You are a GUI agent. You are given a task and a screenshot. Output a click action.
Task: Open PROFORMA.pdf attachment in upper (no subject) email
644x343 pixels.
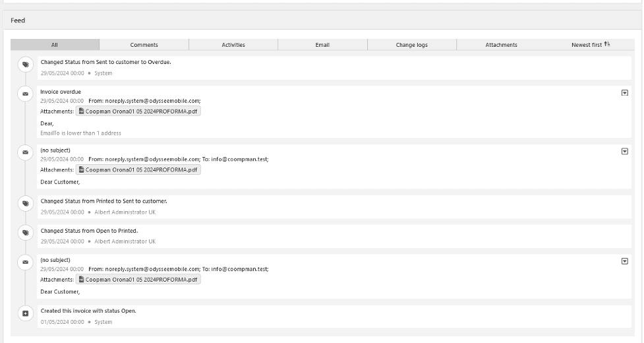pyautogui.click(x=138, y=170)
